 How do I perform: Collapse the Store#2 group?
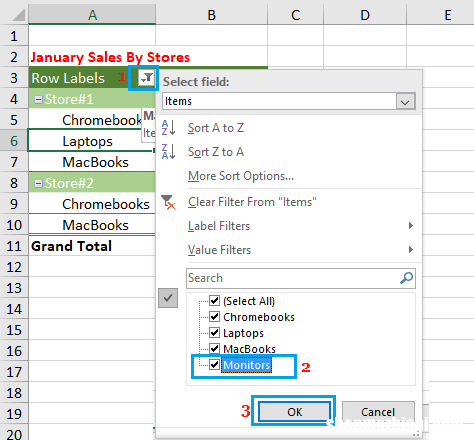(x=39, y=183)
